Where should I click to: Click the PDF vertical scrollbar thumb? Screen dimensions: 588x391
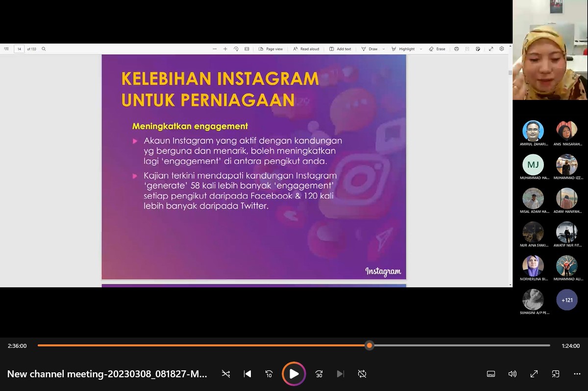[510, 72]
